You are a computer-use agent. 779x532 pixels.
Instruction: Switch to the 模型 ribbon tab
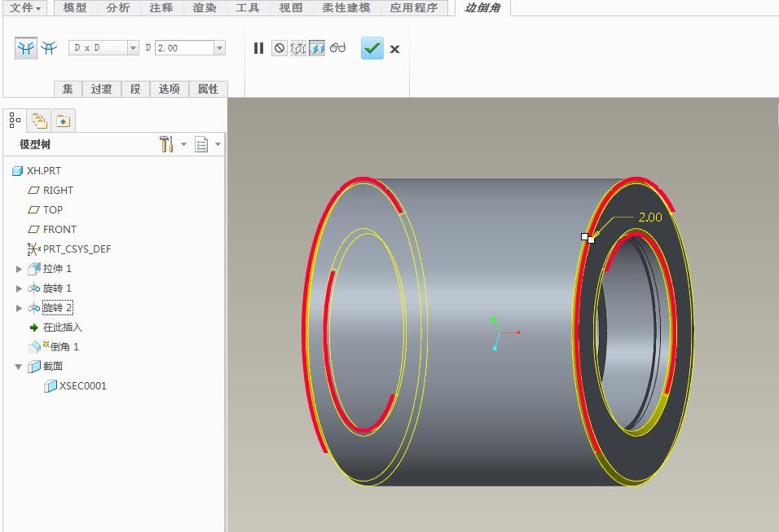click(x=75, y=8)
